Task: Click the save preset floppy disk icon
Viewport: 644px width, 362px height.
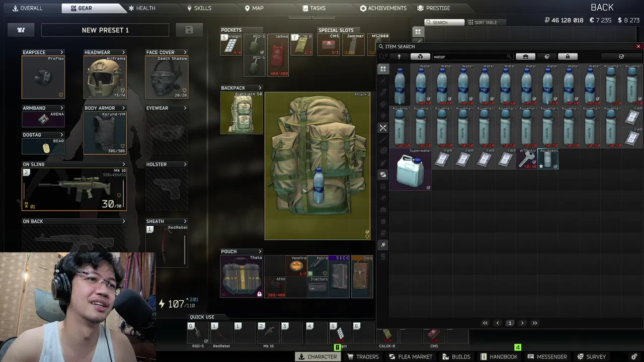Action: click(x=189, y=30)
